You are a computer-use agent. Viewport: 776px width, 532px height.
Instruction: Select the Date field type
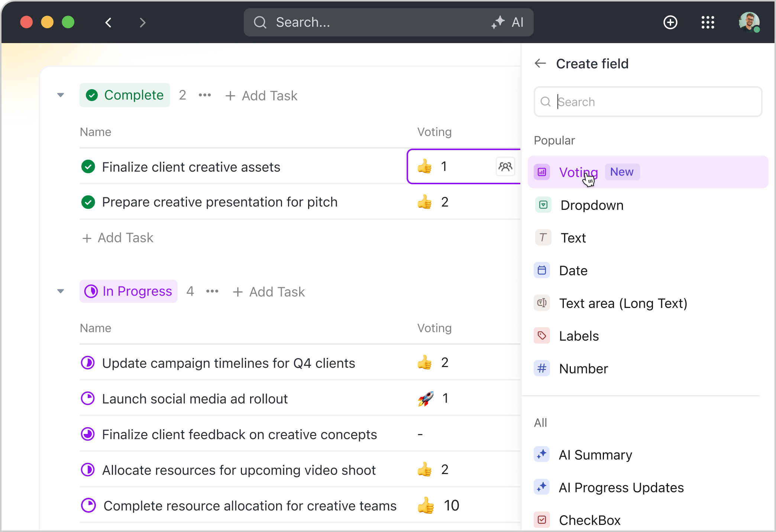pos(648,270)
